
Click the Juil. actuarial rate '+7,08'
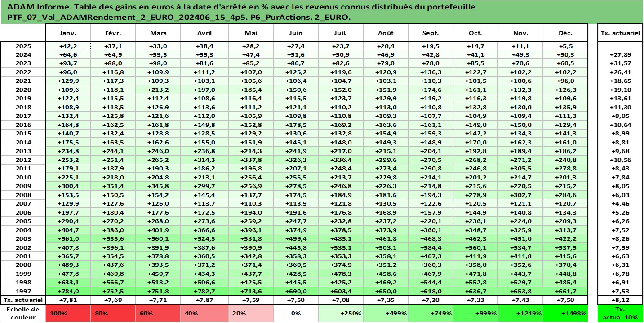pyautogui.click(x=341, y=300)
